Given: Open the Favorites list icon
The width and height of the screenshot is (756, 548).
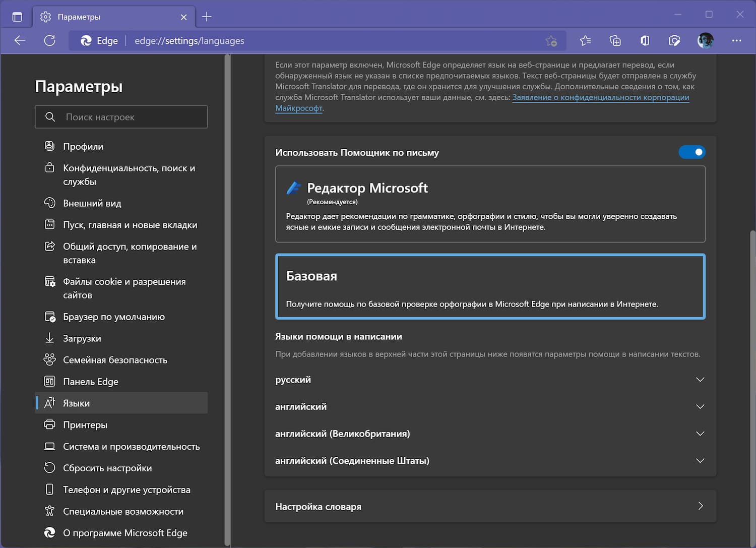Looking at the screenshot, I should 585,41.
